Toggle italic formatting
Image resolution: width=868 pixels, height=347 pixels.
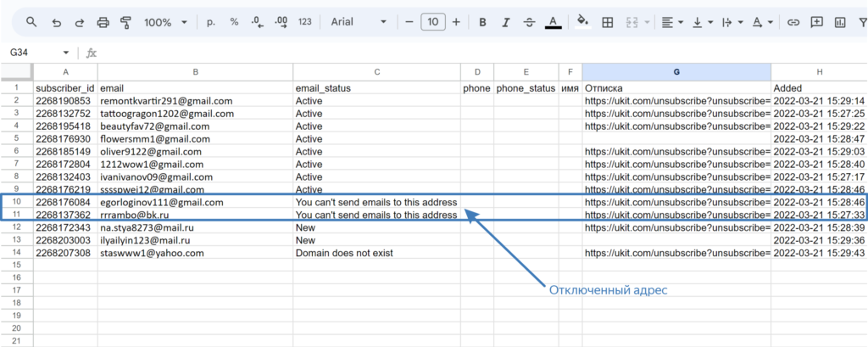pos(505,22)
